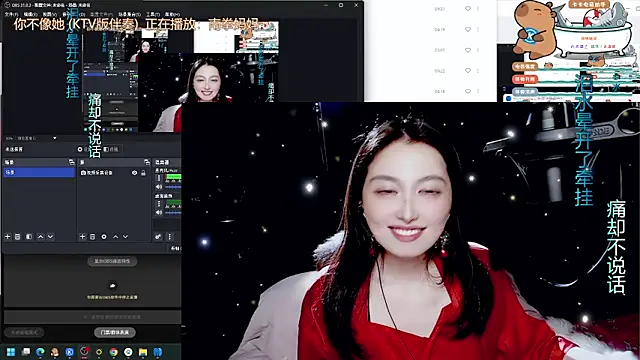This screenshot has height=360, width=640.
Task: Open source properties with the gear icon in Sources panel
Action: (x=104, y=237)
